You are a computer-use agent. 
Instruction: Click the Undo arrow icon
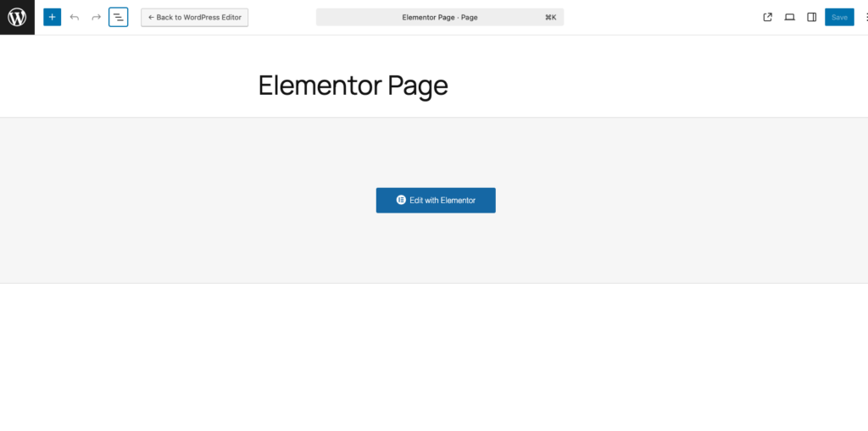tap(75, 17)
